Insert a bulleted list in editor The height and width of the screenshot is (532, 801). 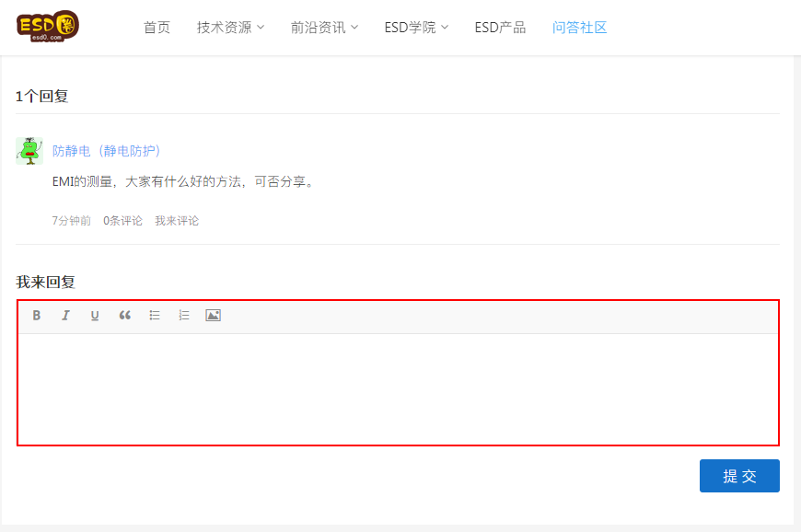155,316
